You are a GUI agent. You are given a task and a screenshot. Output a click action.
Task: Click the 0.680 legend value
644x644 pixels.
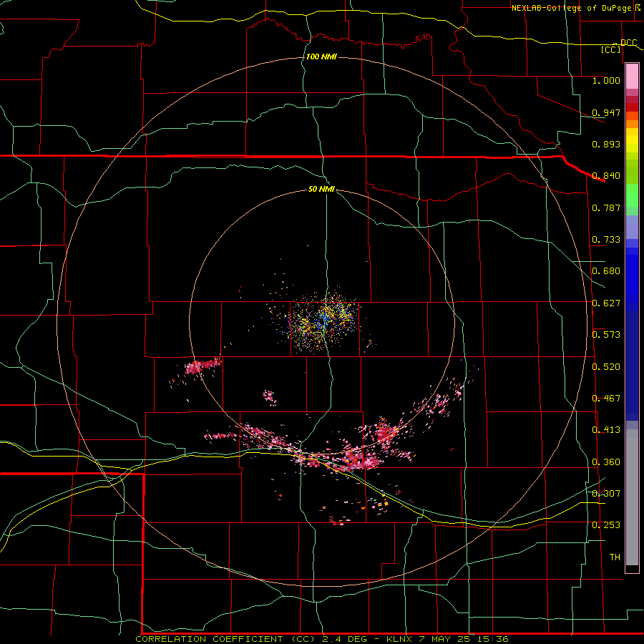pyautogui.click(x=606, y=271)
